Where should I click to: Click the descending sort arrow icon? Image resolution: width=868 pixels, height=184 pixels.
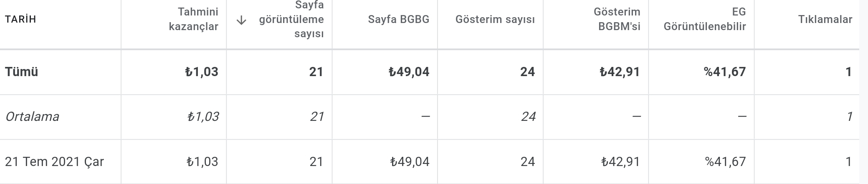(x=241, y=20)
